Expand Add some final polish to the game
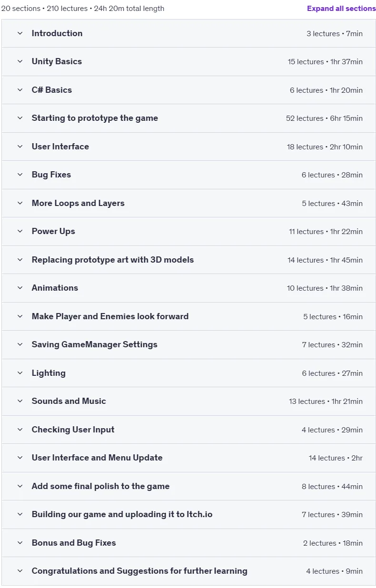The height and width of the screenshot is (588, 376). 188,486
